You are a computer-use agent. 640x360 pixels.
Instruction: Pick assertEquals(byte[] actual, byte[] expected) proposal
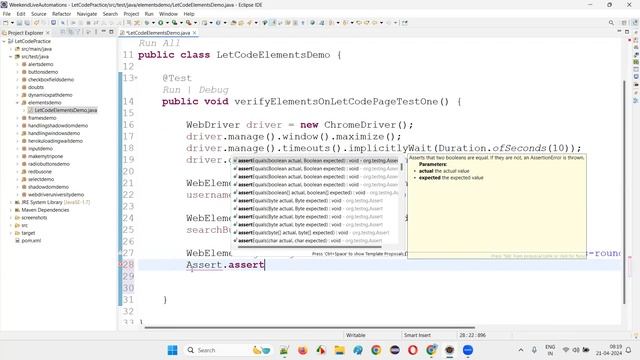click(316, 233)
